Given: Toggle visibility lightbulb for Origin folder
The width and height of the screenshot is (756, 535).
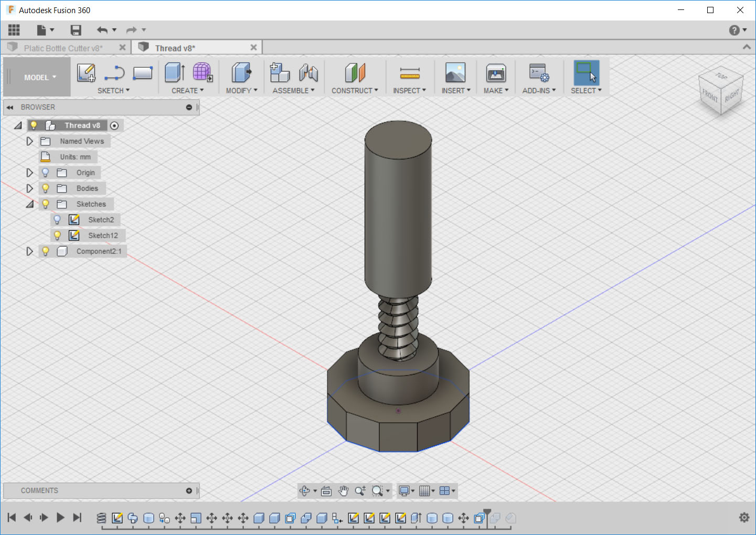Looking at the screenshot, I should coord(46,173).
